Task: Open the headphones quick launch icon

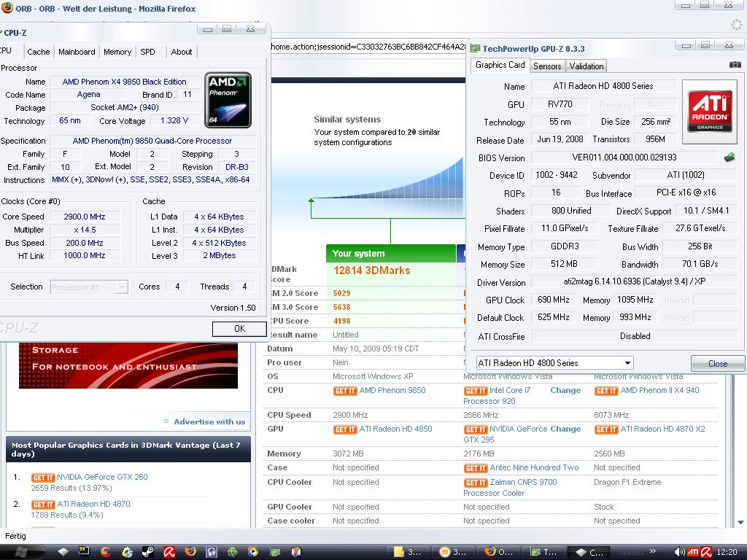Action: click(x=211, y=552)
